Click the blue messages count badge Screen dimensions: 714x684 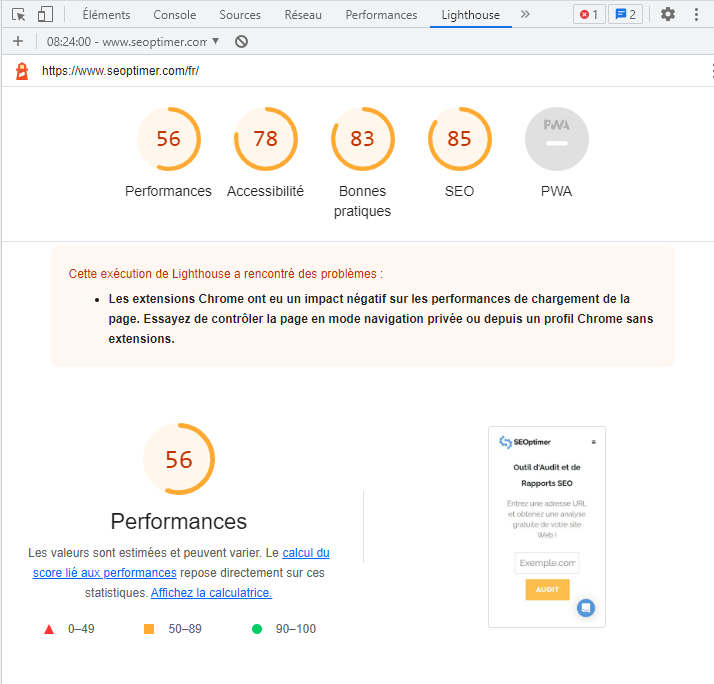click(x=625, y=15)
